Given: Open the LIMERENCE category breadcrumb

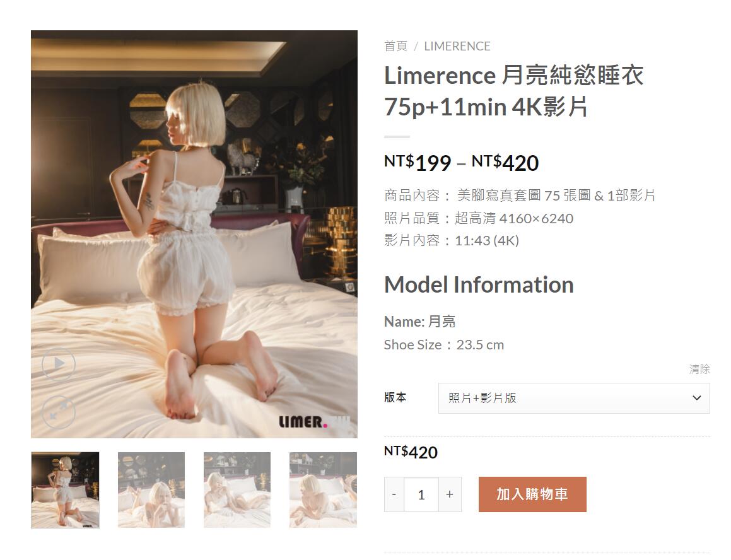Looking at the screenshot, I should (457, 46).
